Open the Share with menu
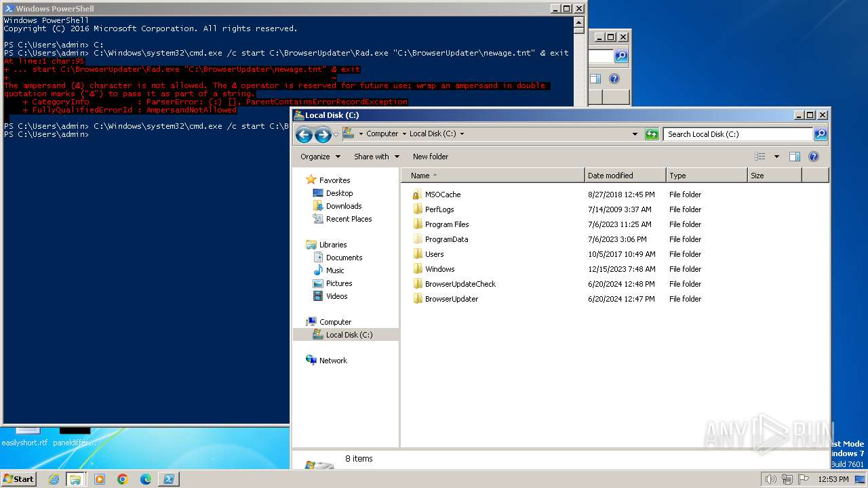Viewport: 868px width, 488px height. click(x=376, y=157)
